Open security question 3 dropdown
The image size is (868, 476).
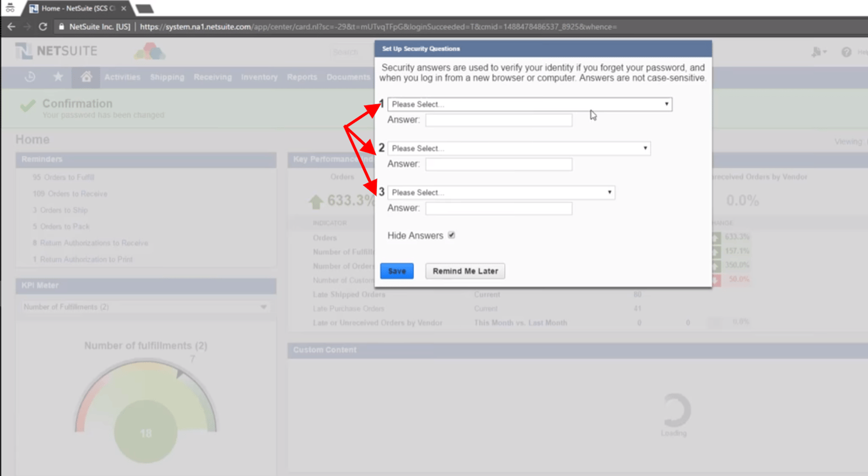point(501,192)
